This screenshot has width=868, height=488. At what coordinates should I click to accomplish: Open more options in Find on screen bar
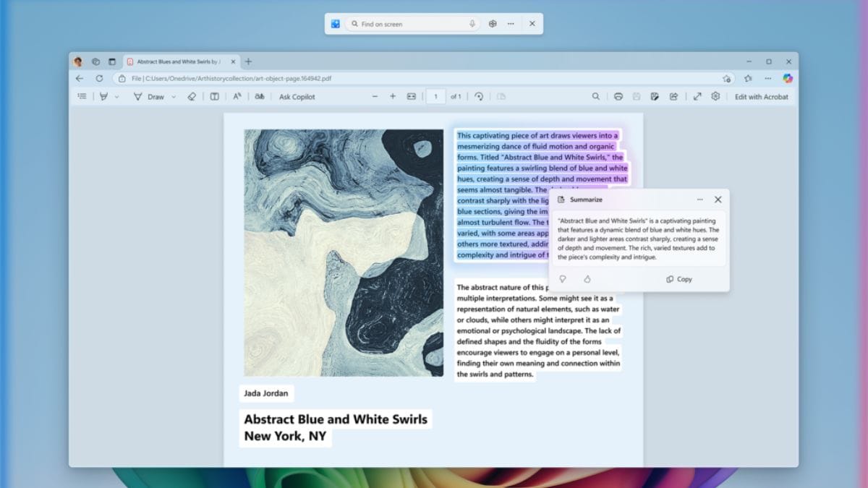pyautogui.click(x=511, y=24)
